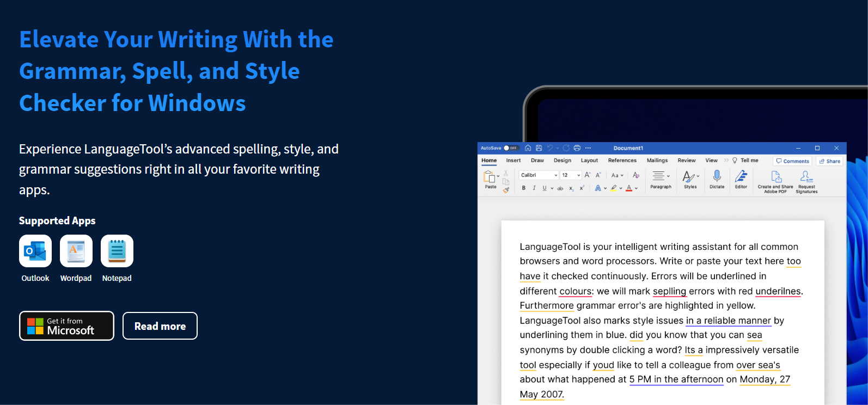Screen dimensions: 868x405
Task: Clear all formatting with the eraser A icon
Action: click(x=635, y=175)
